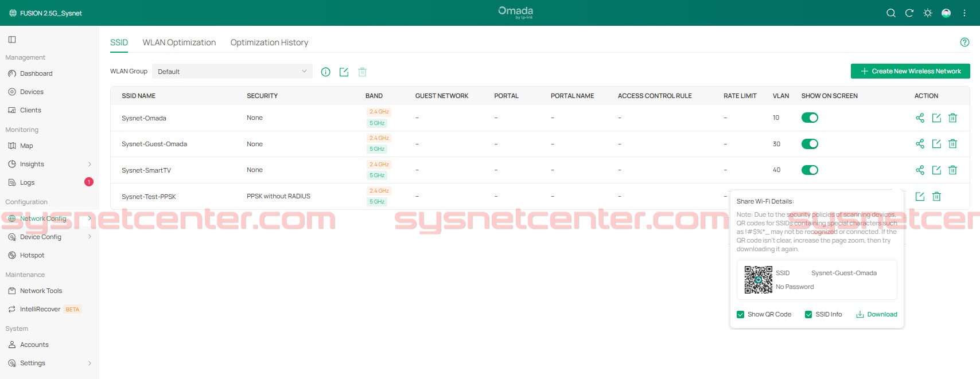The image size is (980, 379).
Task: Toggle Show on Screen for Sysnet-Omada
Action: point(810,118)
